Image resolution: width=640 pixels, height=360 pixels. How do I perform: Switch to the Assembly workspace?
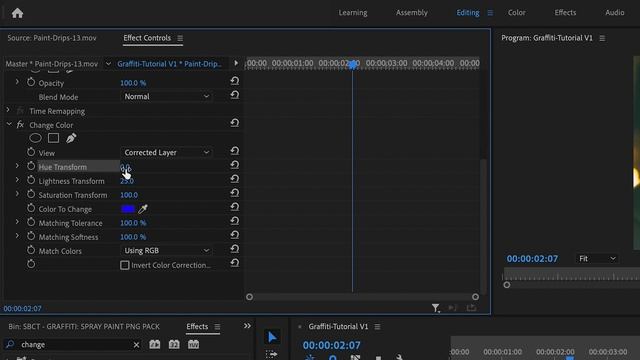coord(411,13)
